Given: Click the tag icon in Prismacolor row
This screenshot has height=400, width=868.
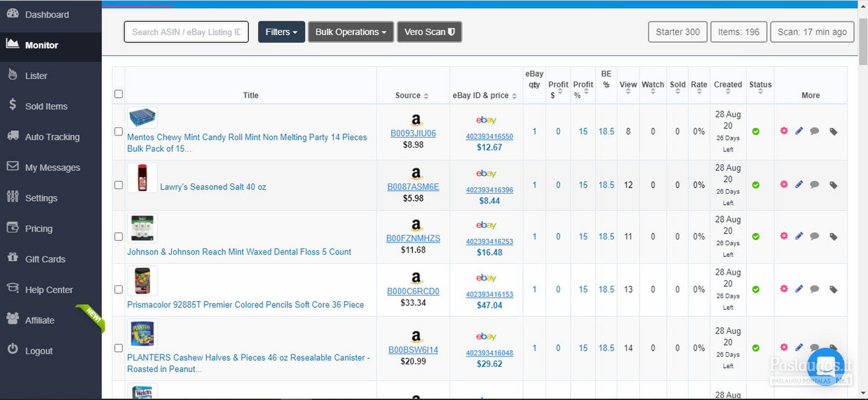Looking at the screenshot, I should [x=833, y=290].
